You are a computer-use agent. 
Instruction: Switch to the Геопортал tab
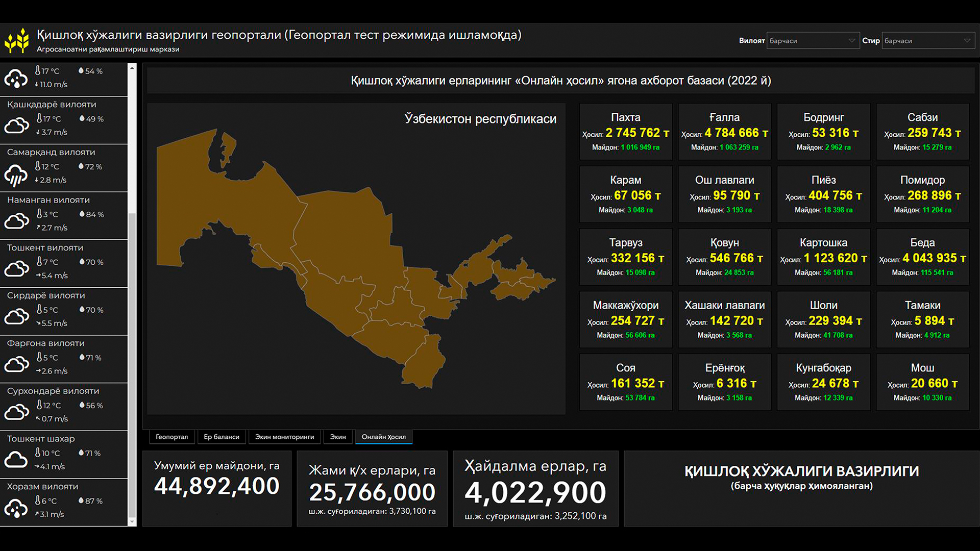tap(171, 437)
